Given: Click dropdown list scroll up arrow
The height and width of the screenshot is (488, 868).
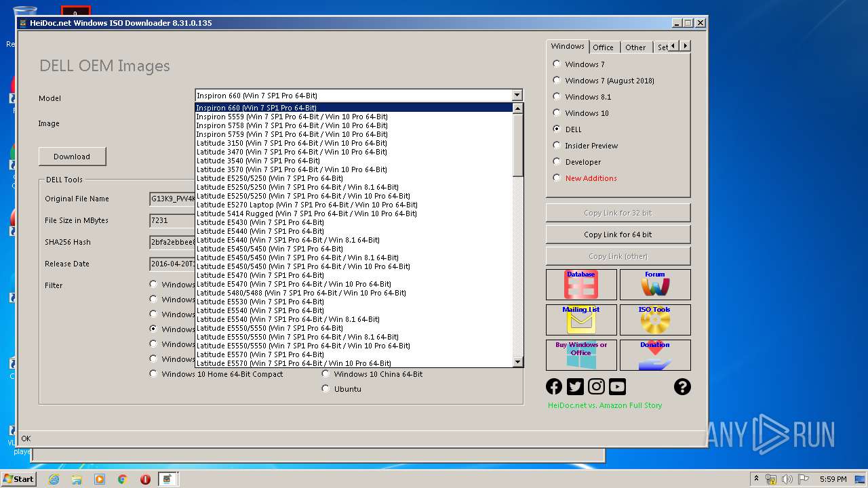Looking at the screenshot, I should (x=518, y=108).
